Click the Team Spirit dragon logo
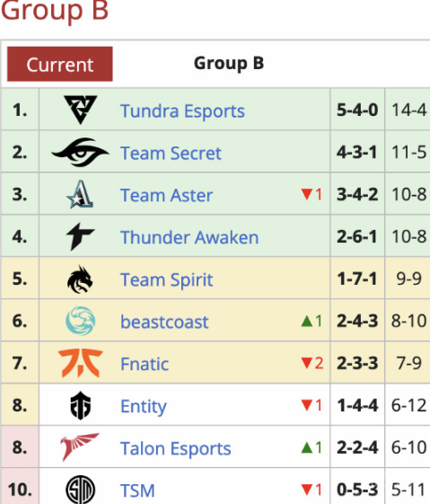The image size is (430, 504). point(80,279)
